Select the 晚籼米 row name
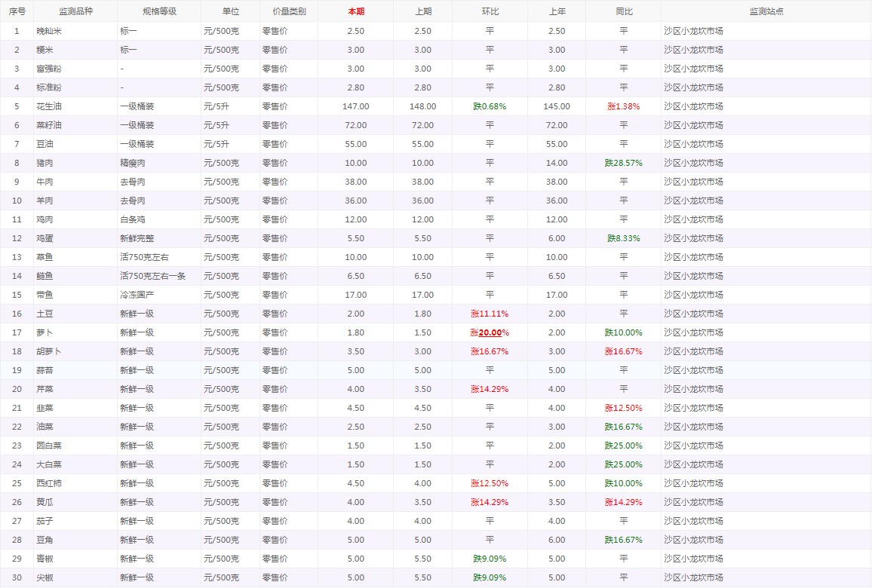 50,31
